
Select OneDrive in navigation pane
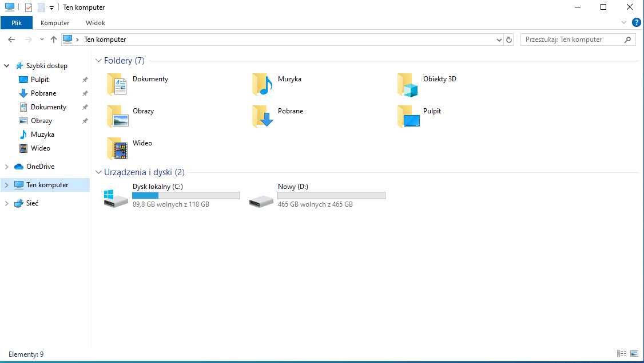pyautogui.click(x=40, y=167)
